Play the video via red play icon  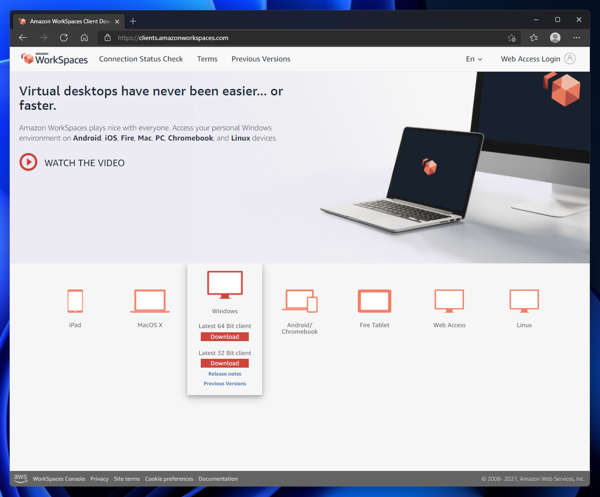coord(28,162)
